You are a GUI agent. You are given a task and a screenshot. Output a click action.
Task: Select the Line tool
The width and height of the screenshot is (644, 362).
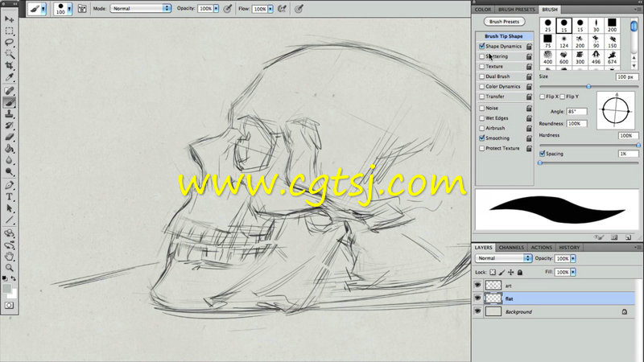pos(9,220)
